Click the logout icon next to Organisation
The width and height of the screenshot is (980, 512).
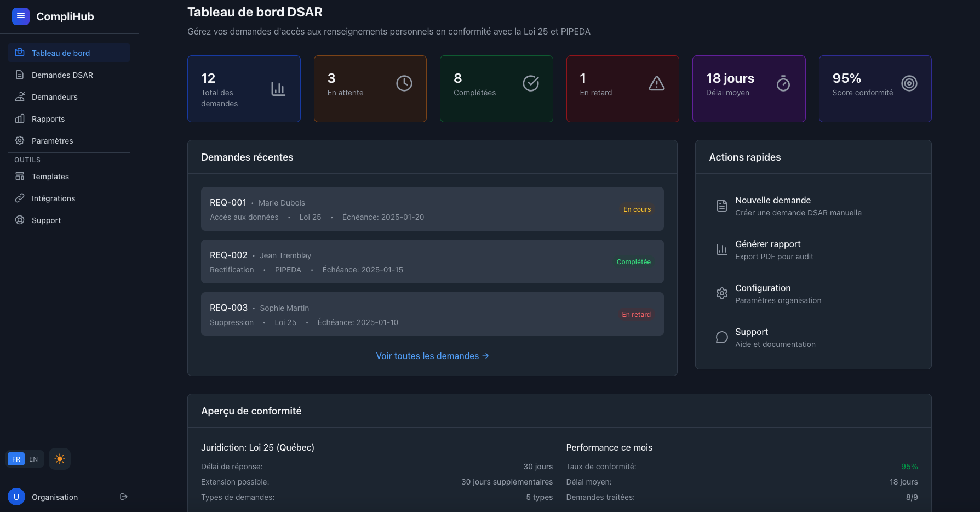point(123,496)
